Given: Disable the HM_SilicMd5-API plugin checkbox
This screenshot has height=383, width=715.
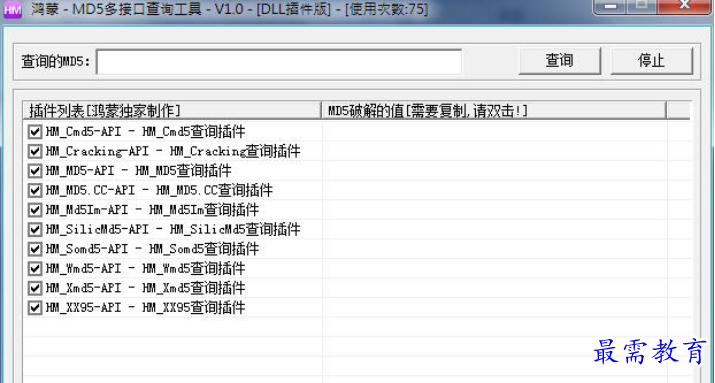Looking at the screenshot, I should tap(35, 229).
